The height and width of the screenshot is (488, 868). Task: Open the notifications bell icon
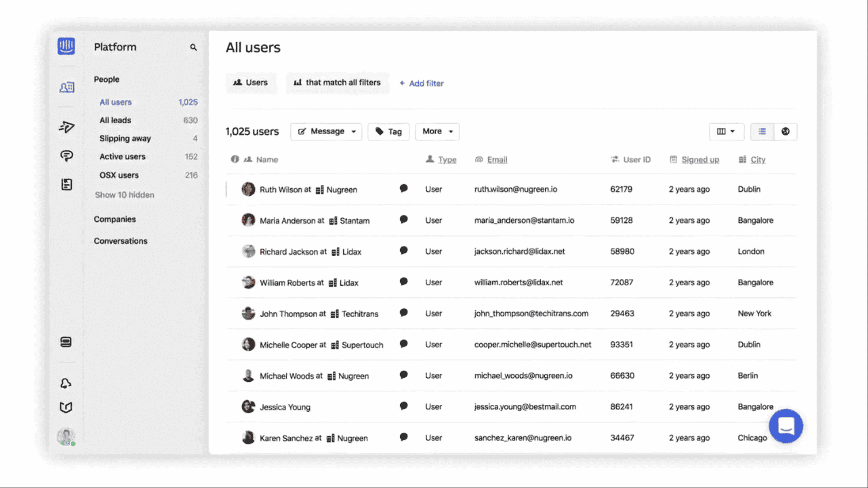(66, 383)
